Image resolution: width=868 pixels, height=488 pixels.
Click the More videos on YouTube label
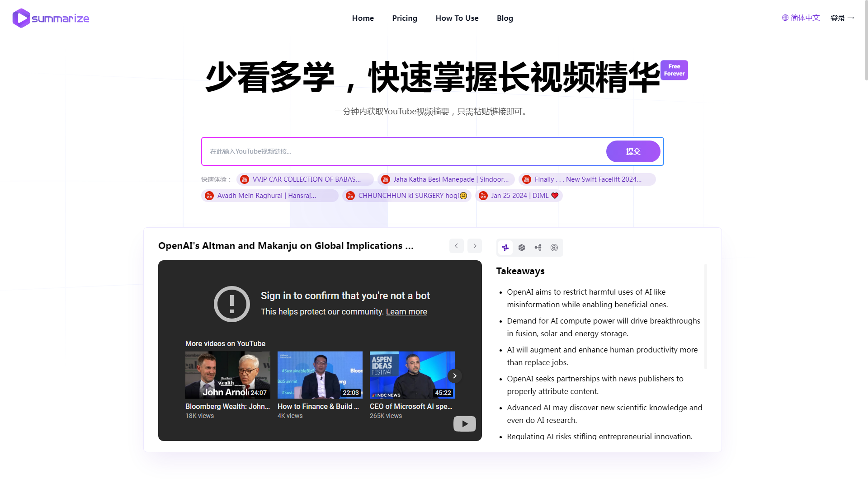pos(225,343)
